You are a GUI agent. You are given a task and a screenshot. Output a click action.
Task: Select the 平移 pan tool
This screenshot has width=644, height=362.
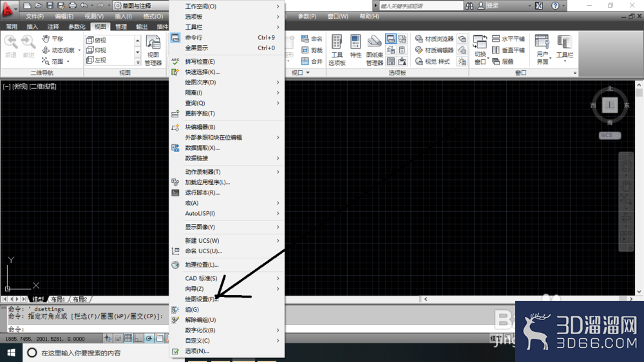(53, 39)
